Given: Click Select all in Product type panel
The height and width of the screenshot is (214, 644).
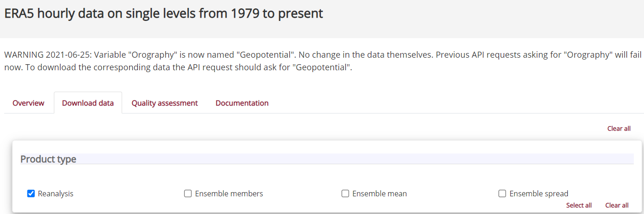Looking at the screenshot, I should click(579, 205).
